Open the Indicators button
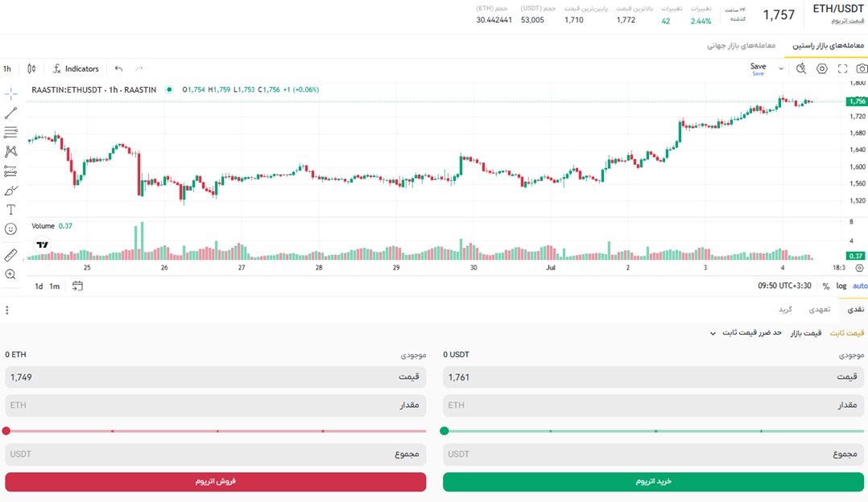868x502 pixels. click(76, 68)
